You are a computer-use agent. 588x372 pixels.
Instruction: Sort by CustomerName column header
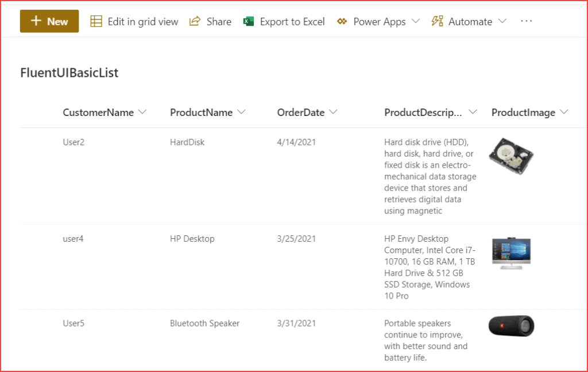pyautogui.click(x=98, y=113)
